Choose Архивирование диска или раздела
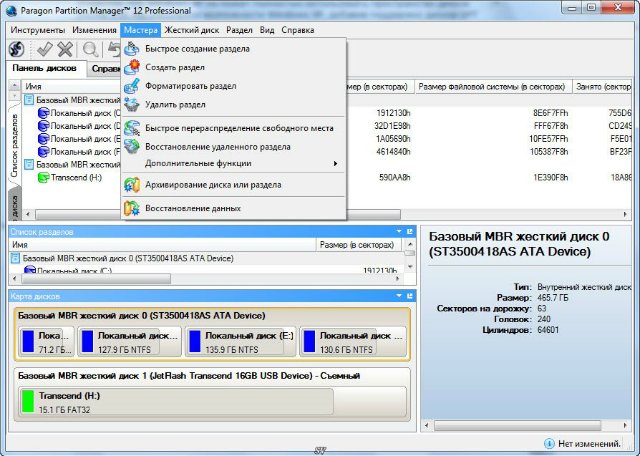The width and height of the screenshot is (640, 456). point(234,185)
